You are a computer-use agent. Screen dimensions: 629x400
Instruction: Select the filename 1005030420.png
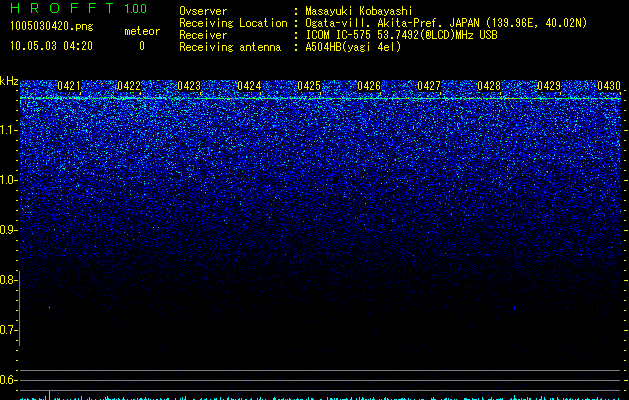coord(52,26)
